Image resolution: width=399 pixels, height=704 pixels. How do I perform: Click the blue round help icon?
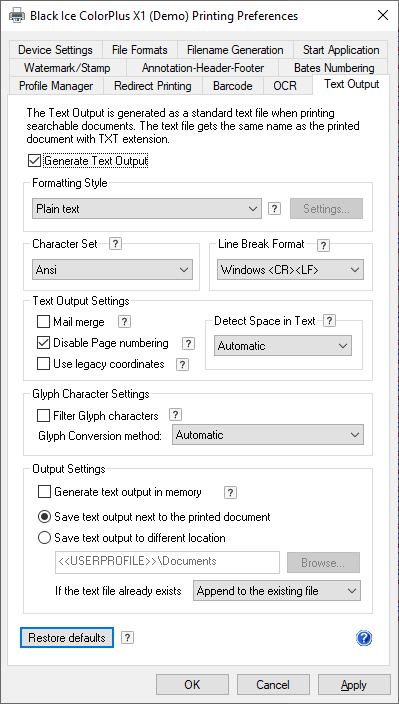(x=364, y=638)
